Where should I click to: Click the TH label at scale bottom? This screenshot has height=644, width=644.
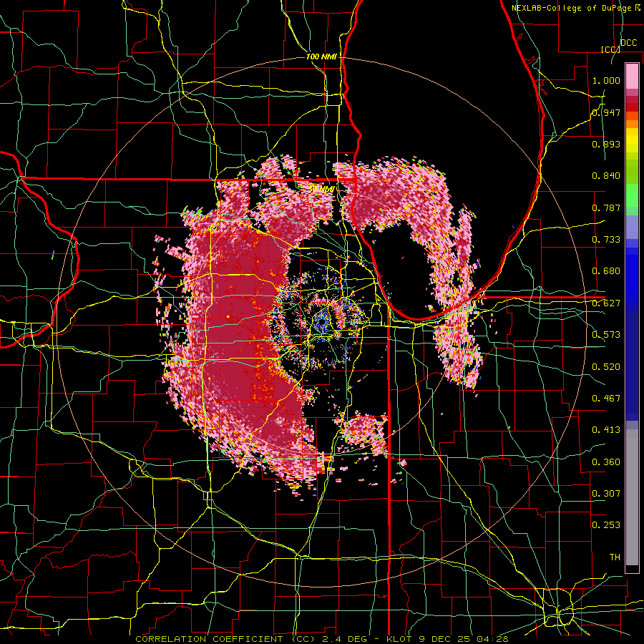click(615, 557)
